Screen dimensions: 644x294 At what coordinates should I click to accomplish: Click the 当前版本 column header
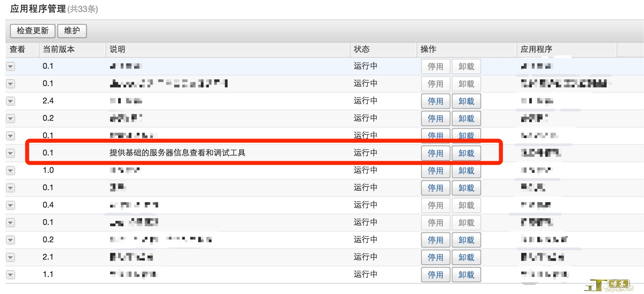(59, 49)
